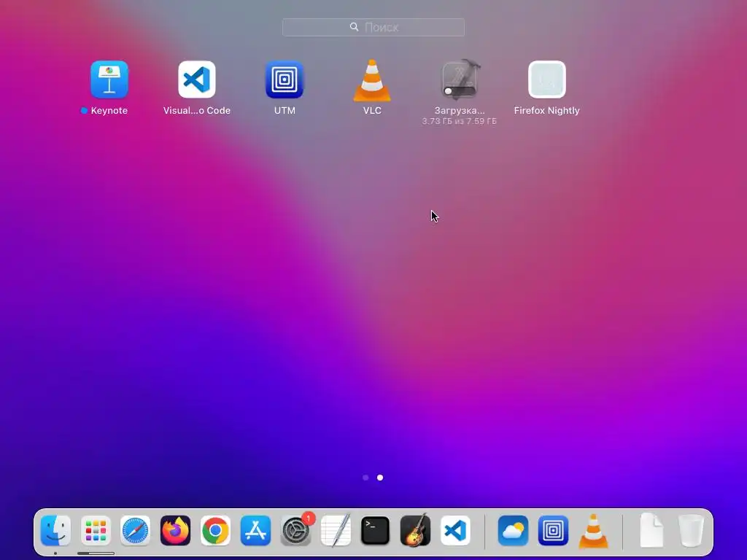
Task: Open UTM app in Launchpad grid
Action: point(285,79)
